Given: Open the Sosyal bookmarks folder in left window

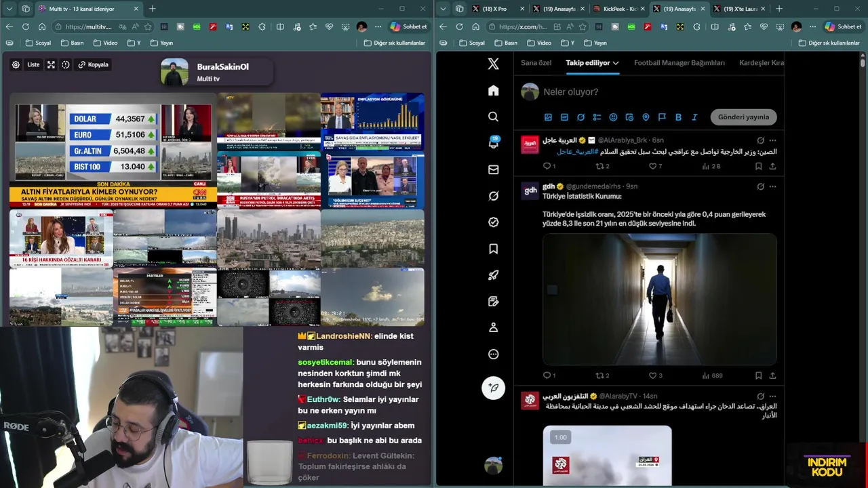Looking at the screenshot, I should pos(39,43).
